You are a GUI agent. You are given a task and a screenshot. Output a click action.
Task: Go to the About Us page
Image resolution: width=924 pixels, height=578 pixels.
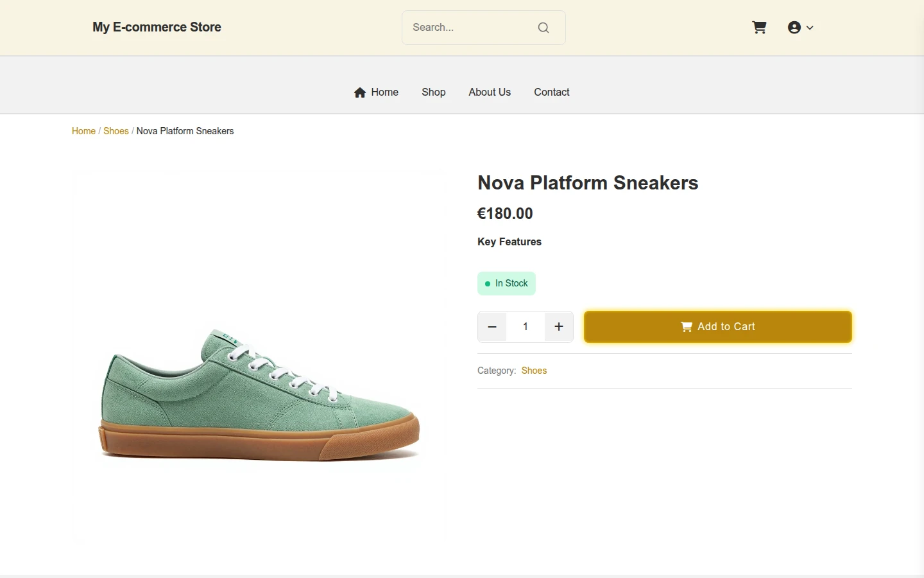coord(490,92)
